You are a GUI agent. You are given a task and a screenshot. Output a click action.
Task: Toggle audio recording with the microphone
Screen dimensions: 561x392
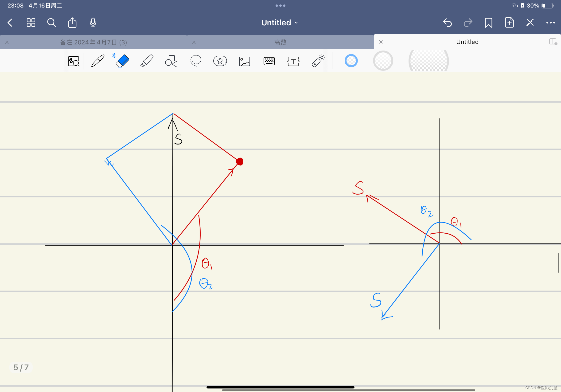pyautogui.click(x=93, y=23)
